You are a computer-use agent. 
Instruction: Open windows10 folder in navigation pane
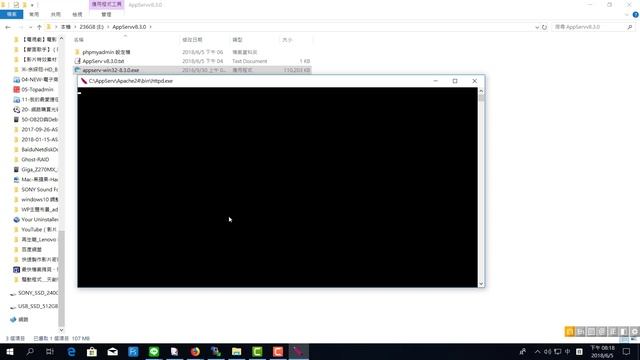[40, 200]
